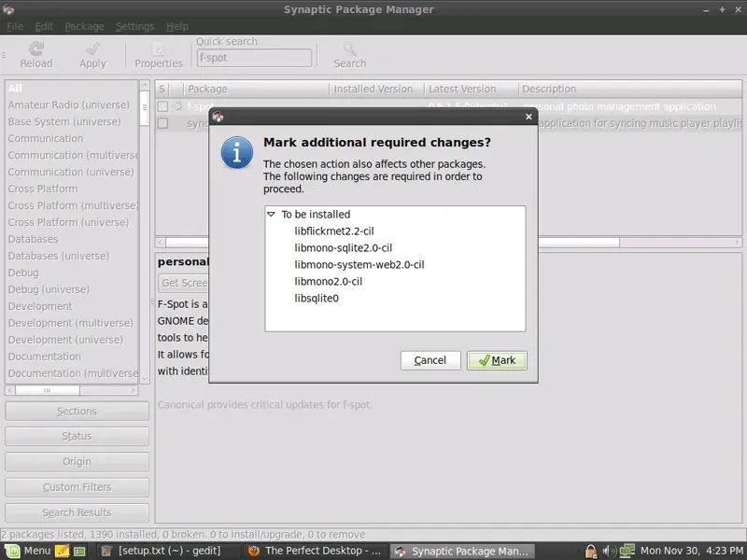
Task: Select the Cross Platform category
Action: click(43, 189)
